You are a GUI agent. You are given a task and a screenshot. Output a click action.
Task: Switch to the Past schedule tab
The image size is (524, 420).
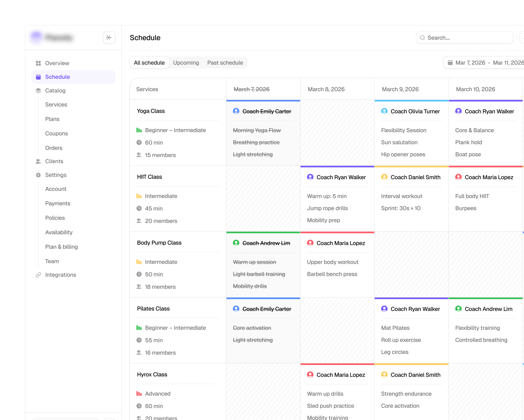pyautogui.click(x=225, y=63)
